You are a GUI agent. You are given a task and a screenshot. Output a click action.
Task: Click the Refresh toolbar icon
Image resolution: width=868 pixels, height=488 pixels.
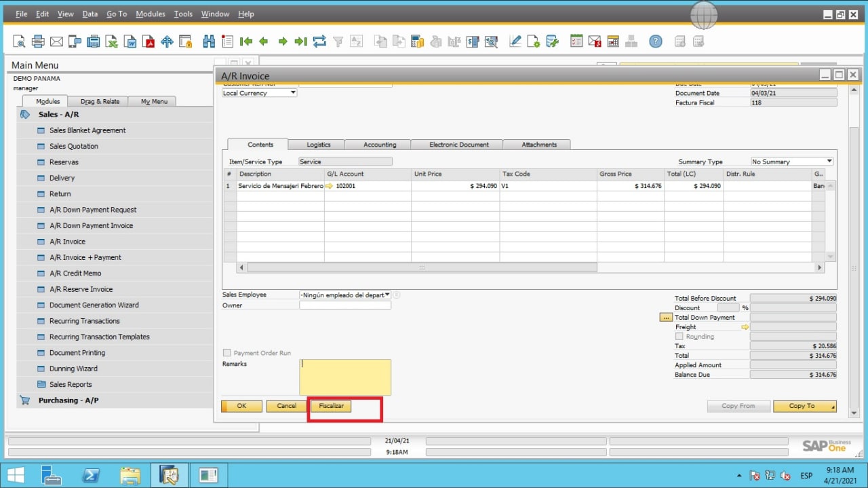coord(319,41)
